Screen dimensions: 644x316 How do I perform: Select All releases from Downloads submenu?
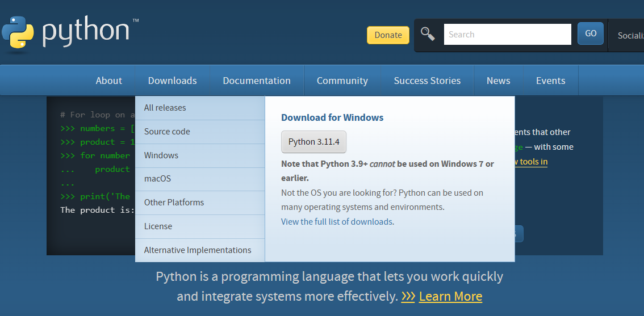click(x=200, y=108)
